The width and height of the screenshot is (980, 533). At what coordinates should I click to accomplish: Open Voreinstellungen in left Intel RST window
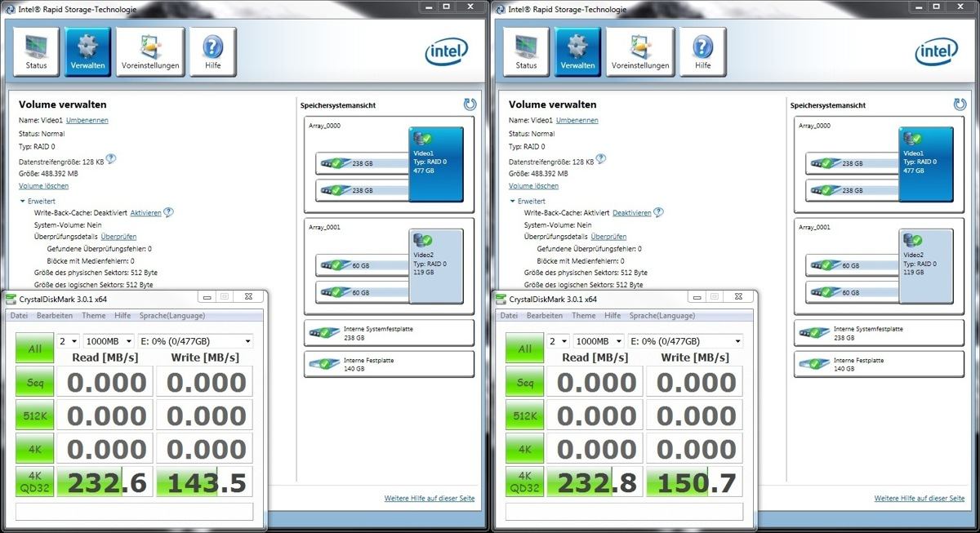pyautogui.click(x=150, y=52)
